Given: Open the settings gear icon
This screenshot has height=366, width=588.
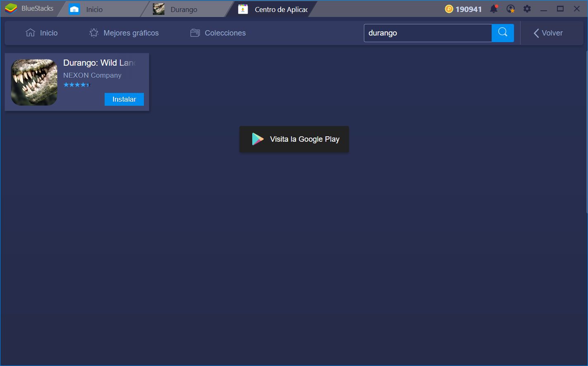Looking at the screenshot, I should pos(527,9).
